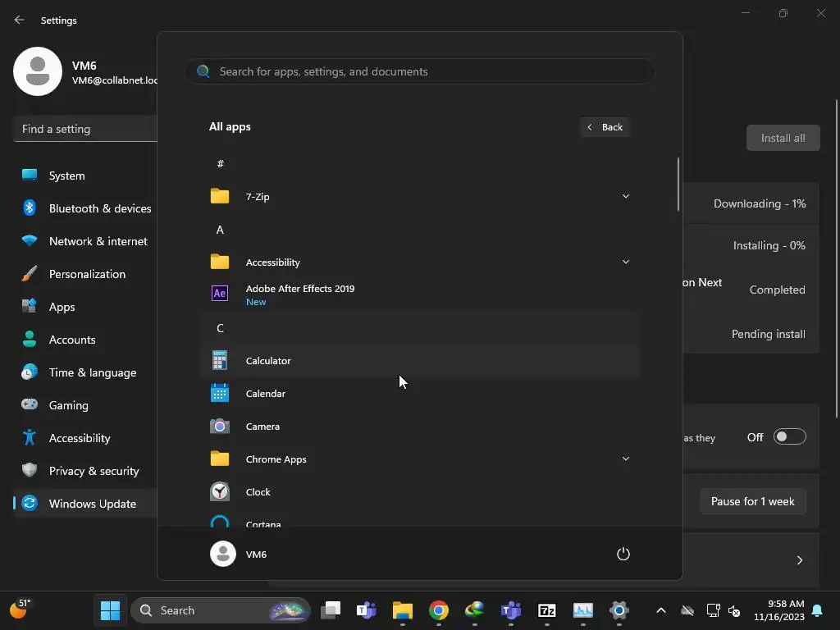
Task: Launch the Clock app
Action: [420, 492]
